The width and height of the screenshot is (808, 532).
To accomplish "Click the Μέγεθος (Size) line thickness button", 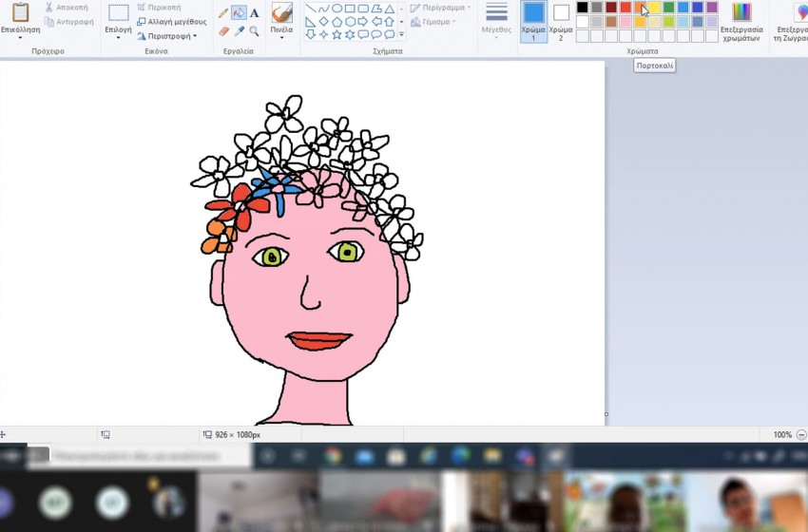I will pos(496,21).
